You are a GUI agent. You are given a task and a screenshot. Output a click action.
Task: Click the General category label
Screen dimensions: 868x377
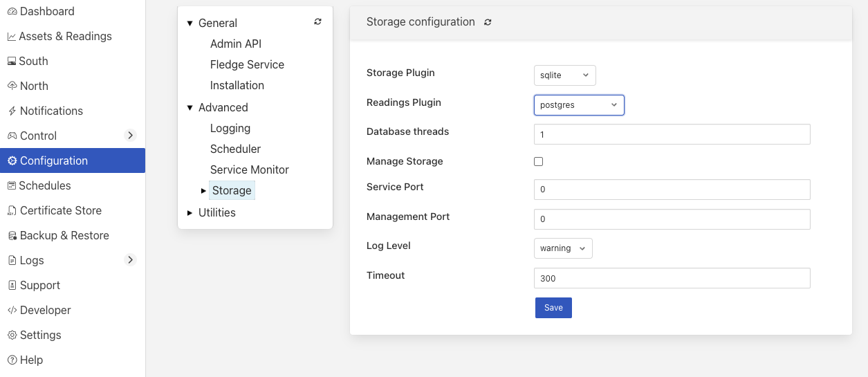pos(218,23)
